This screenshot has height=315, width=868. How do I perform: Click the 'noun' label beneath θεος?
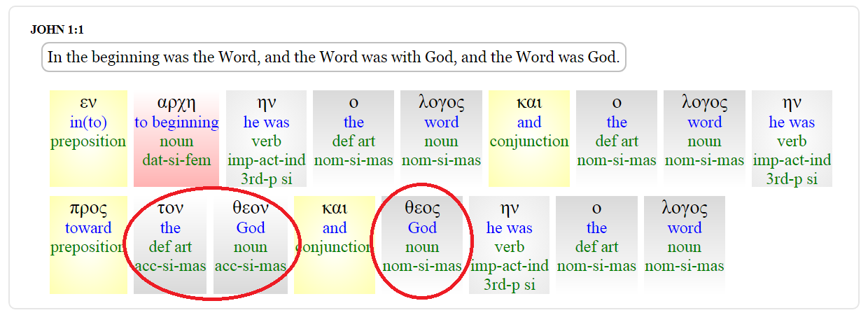click(x=422, y=247)
